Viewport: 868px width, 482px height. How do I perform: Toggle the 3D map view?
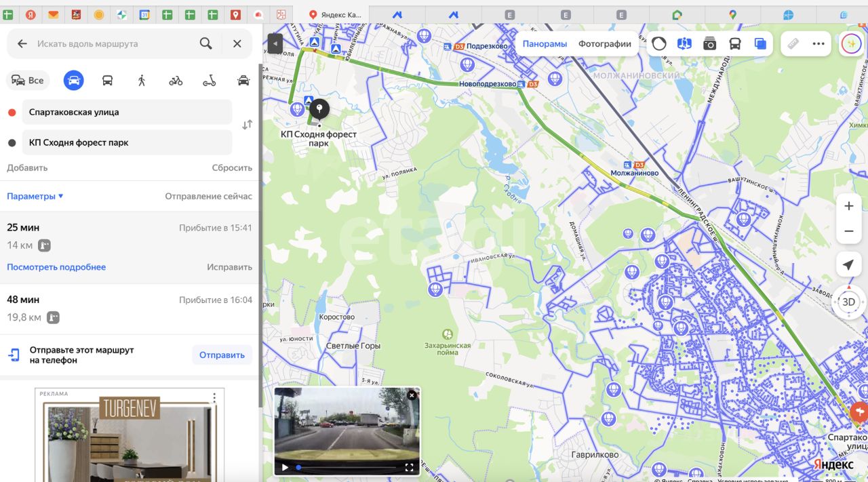point(848,302)
